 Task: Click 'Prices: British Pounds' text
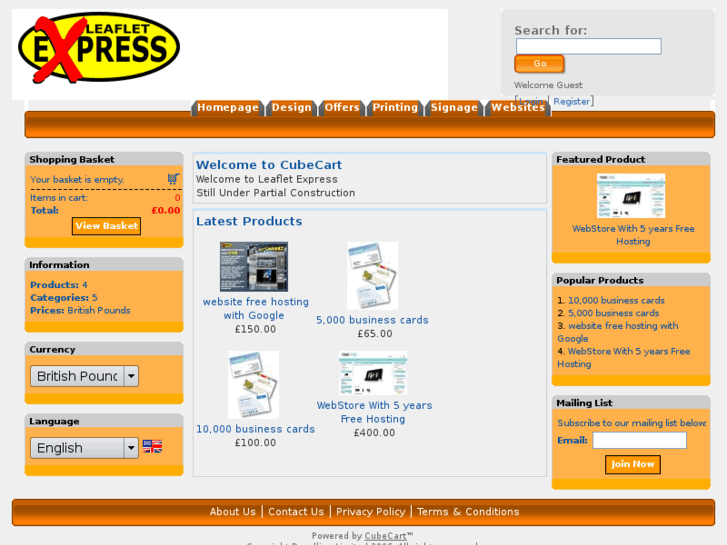tap(80, 310)
